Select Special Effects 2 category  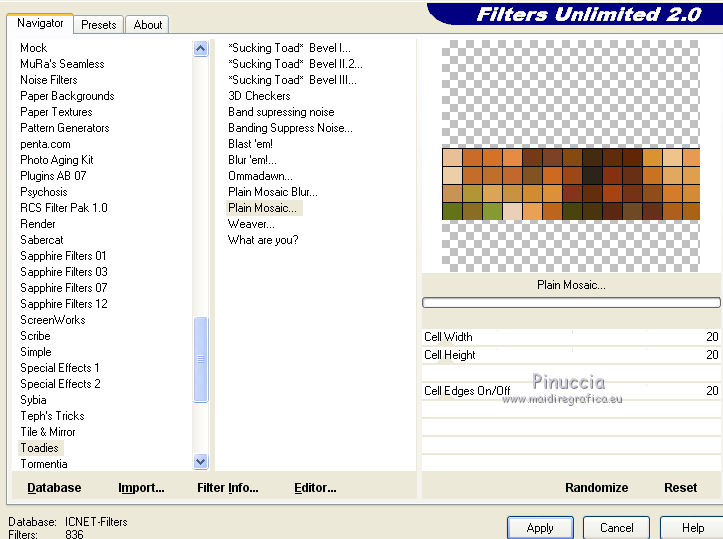click(x=60, y=384)
